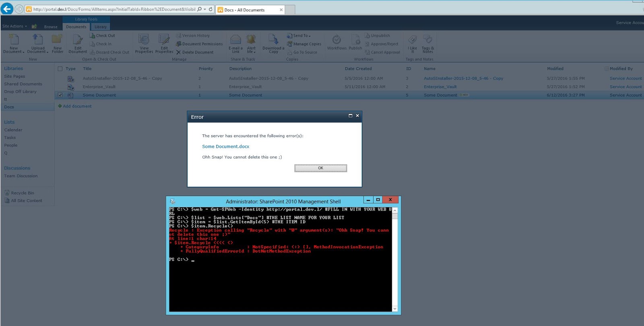Click the Tasks list in the sidebar

pos(10,138)
